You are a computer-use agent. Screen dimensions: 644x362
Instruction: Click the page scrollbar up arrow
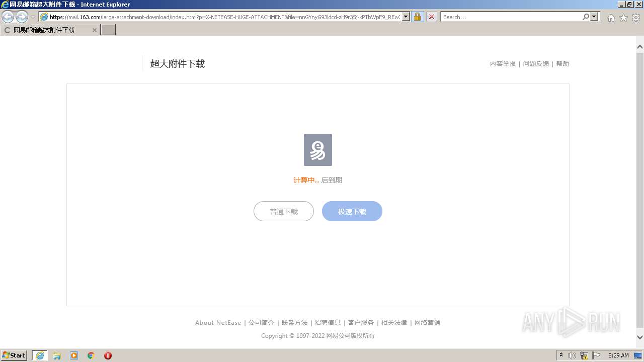tap(640, 47)
